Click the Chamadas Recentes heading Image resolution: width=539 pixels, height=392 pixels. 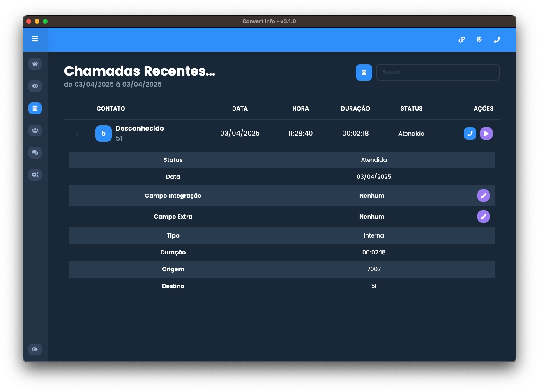pos(140,71)
